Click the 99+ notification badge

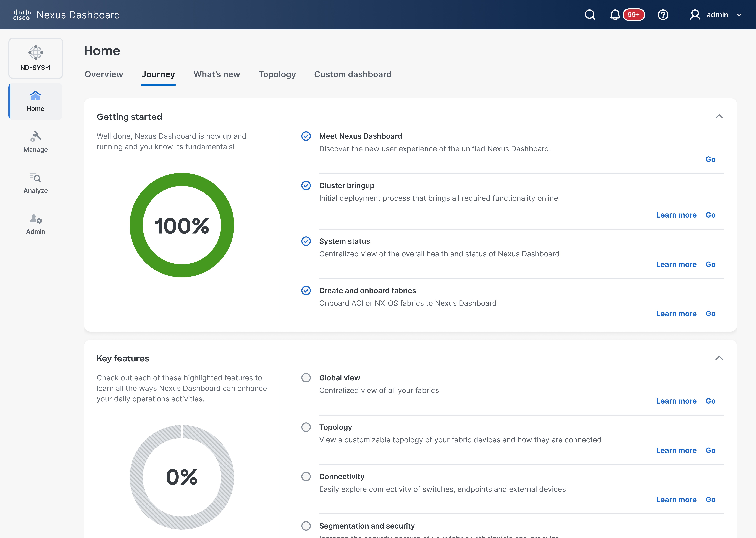coord(634,15)
